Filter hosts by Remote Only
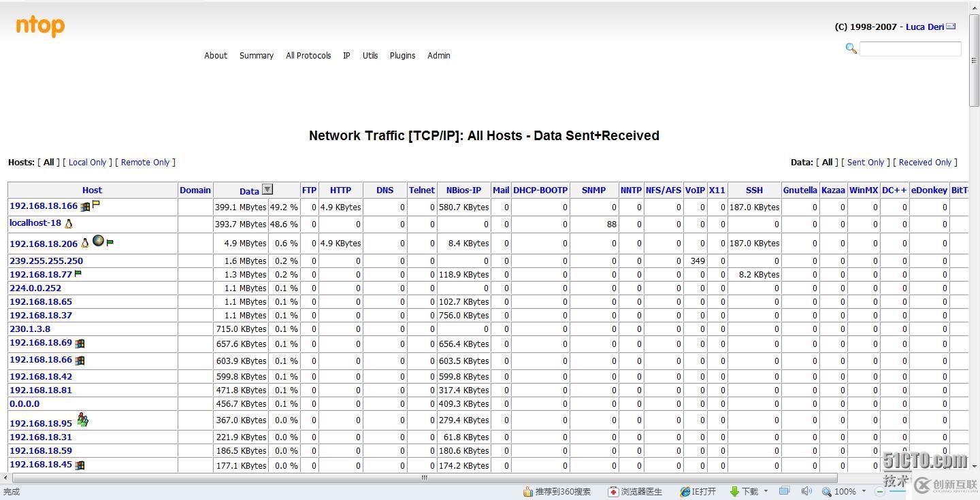 pos(146,163)
